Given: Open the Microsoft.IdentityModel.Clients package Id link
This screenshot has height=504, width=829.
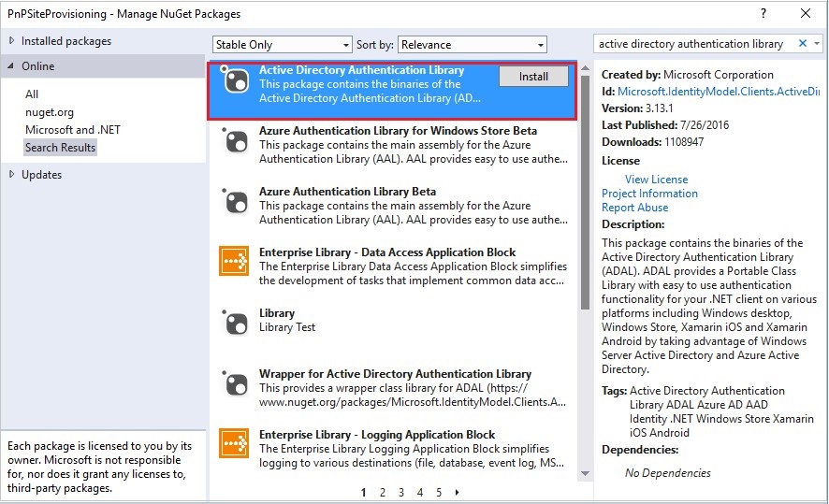Looking at the screenshot, I should tap(719, 92).
